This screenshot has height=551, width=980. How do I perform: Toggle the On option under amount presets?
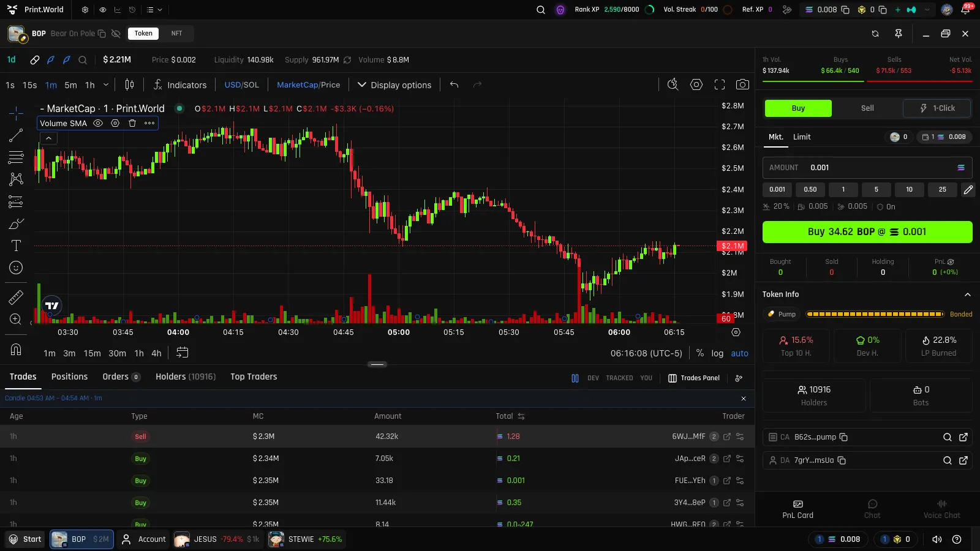[886, 207]
